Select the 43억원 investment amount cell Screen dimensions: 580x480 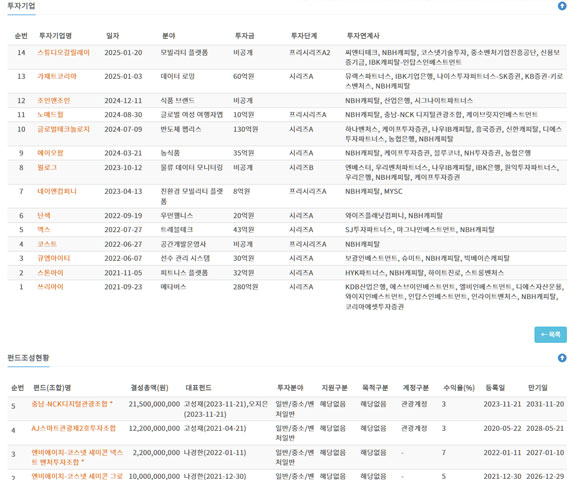tap(243, 230)
